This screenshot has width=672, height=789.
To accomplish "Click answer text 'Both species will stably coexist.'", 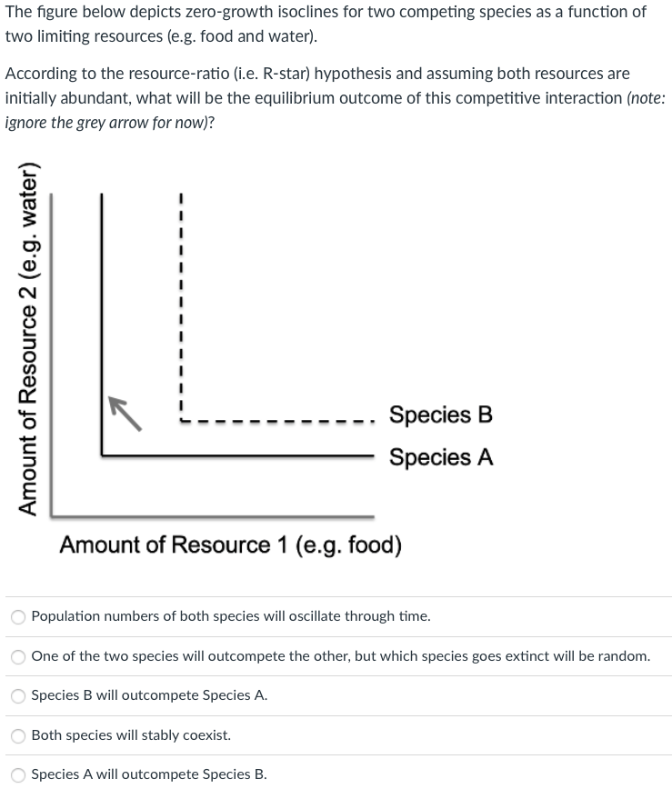I will (131, 735).
